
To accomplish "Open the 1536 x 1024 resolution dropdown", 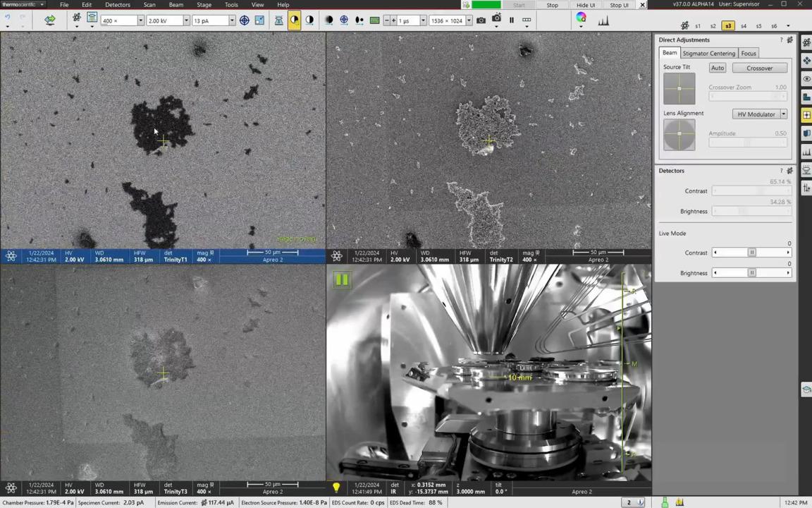I will (x=469, y=20).
